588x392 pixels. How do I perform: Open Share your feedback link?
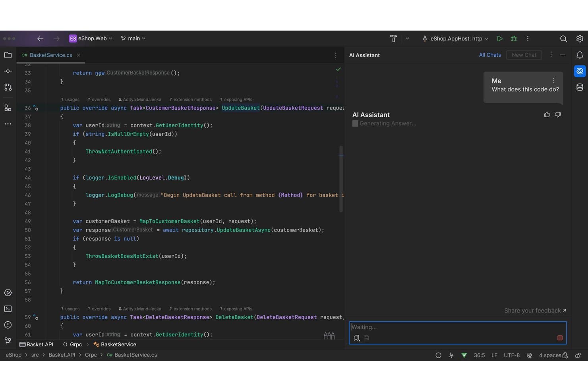[535, 311]
